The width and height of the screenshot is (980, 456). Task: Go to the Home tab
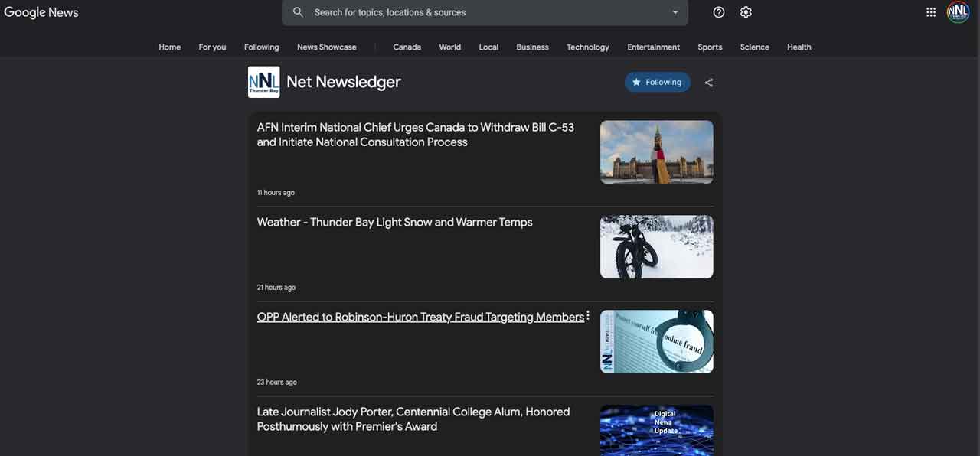click(x=170, y=47)
